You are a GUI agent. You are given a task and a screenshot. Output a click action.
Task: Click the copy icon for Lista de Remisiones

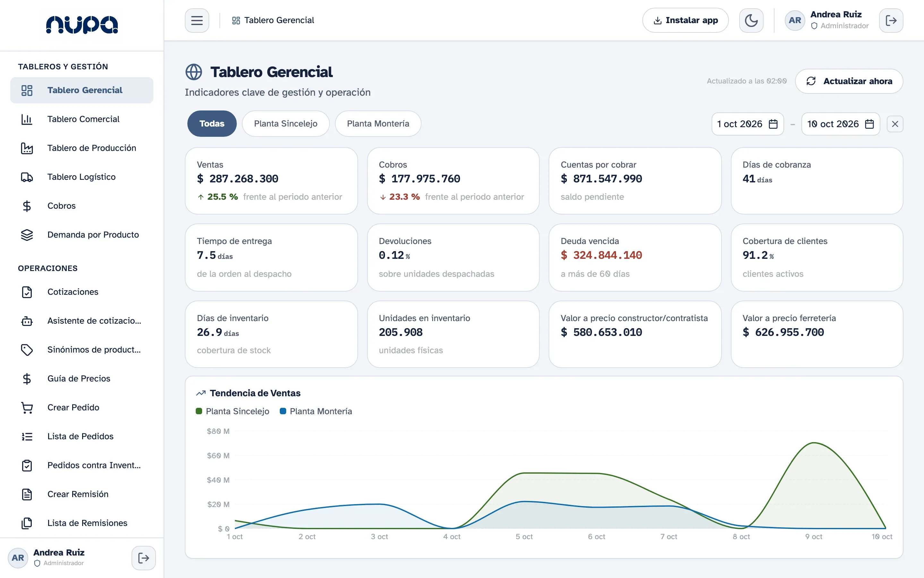[27, 523]
